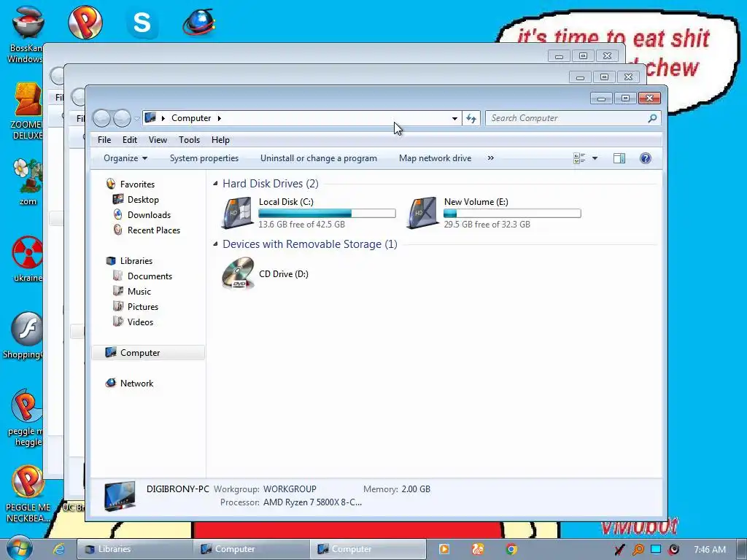Open the address bar history dropdown
Viewport: 747px width, 560px height.
(x=454, y=118)
